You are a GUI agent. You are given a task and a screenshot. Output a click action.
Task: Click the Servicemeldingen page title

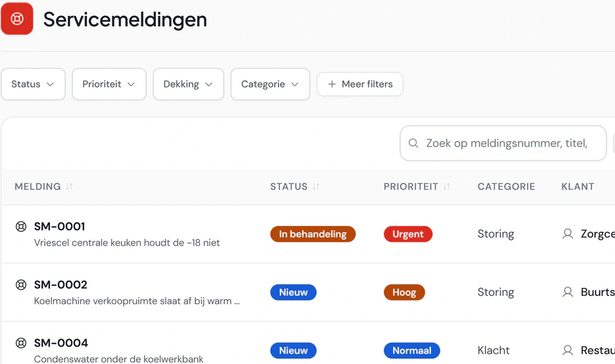(x=125, y=19)
